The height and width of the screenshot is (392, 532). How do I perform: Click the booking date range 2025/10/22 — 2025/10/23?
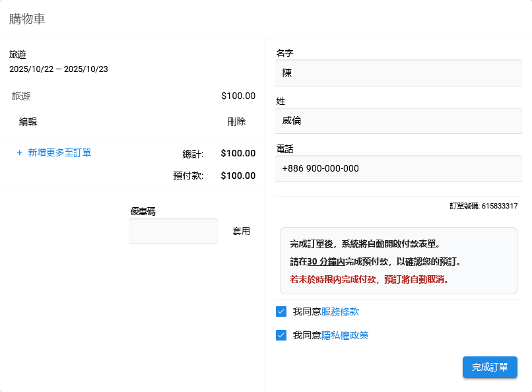pyautogui.click(x=59, y=69)
